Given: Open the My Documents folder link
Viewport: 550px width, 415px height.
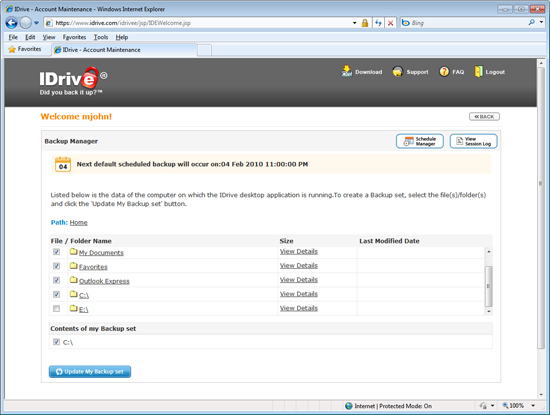Looking at the screenshot, I should pyautogui.click(x=101, y=253).
